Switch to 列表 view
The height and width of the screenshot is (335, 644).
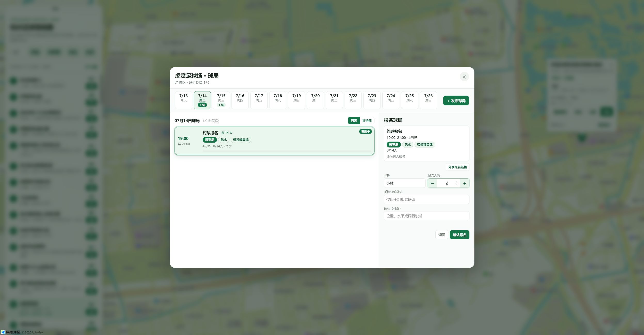tap(354, 121)
